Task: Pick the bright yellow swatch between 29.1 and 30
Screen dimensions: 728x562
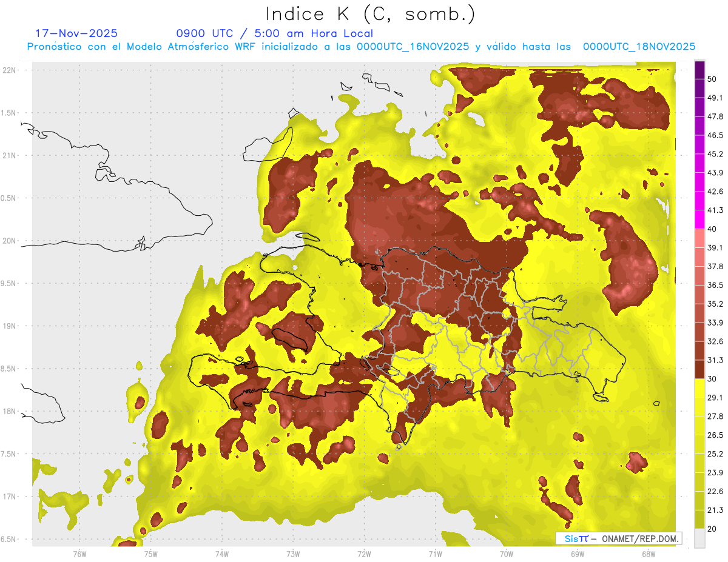Action: tap(699, 389)
